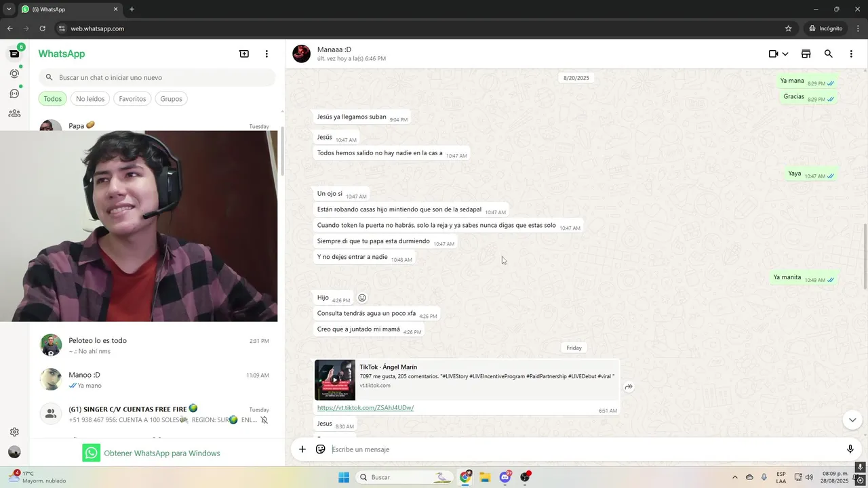
Task: Open emoji and sticker picker
Action: (321, 449)
